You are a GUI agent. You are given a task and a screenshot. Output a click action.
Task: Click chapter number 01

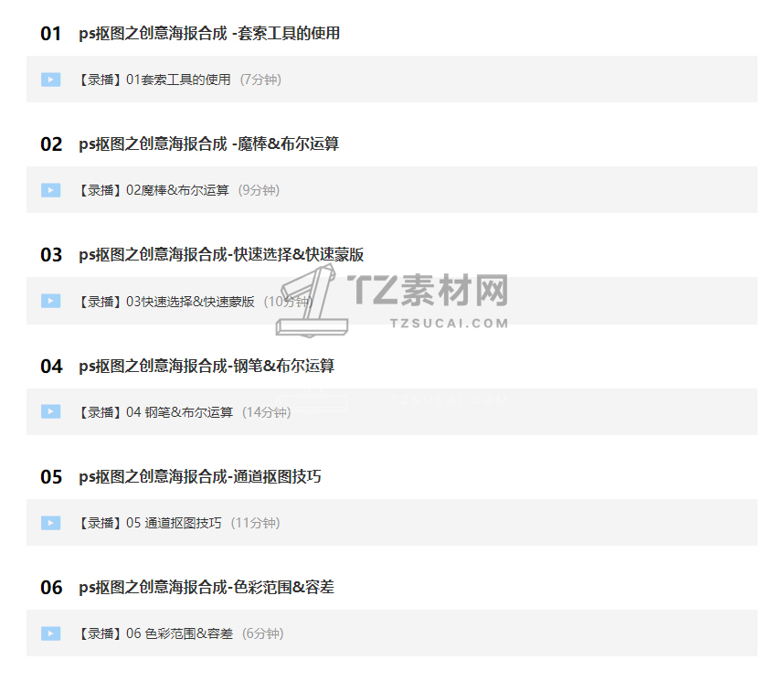[51, 34]
